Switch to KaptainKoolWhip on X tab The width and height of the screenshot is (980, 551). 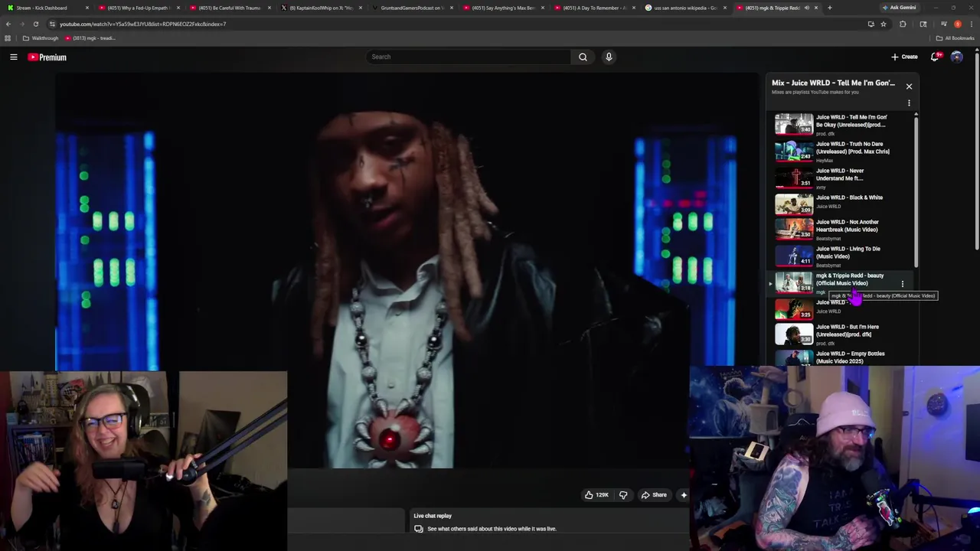[320, 8]
